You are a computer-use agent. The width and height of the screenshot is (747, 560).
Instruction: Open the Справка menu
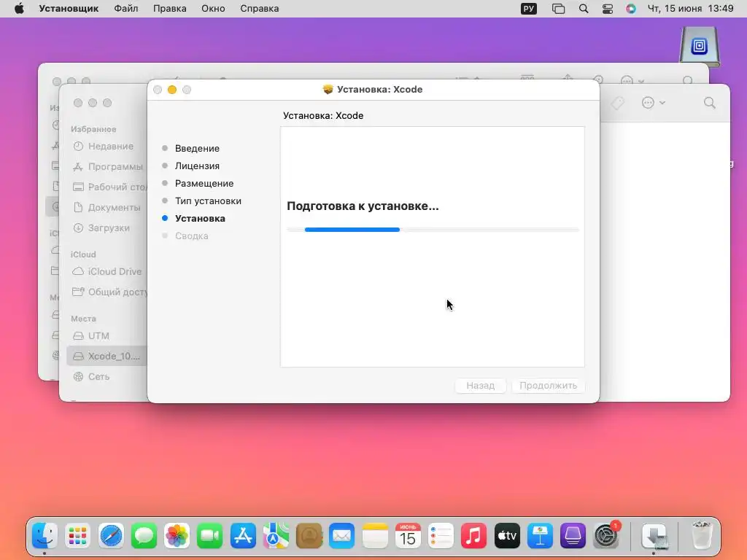pyautogui.click(x=259, y=9)
